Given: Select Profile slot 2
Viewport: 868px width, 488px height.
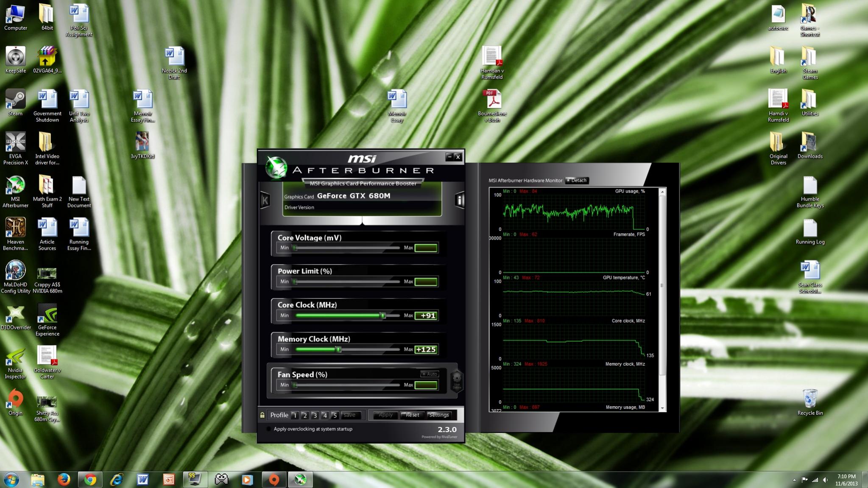Looking at the screenshot, I should [305, 415].
